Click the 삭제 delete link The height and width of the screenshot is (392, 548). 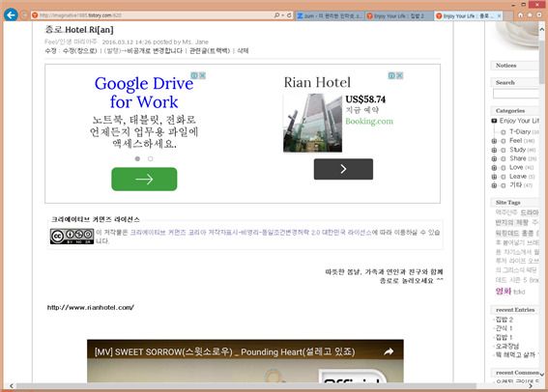point(243,51)
